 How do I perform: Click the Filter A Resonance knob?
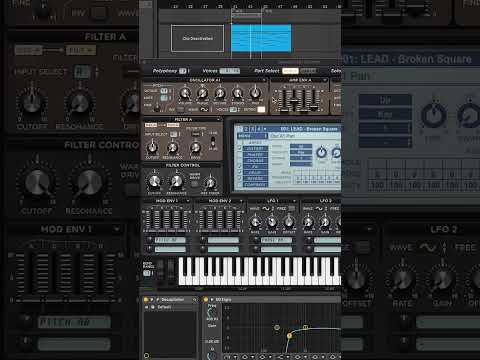172,147
